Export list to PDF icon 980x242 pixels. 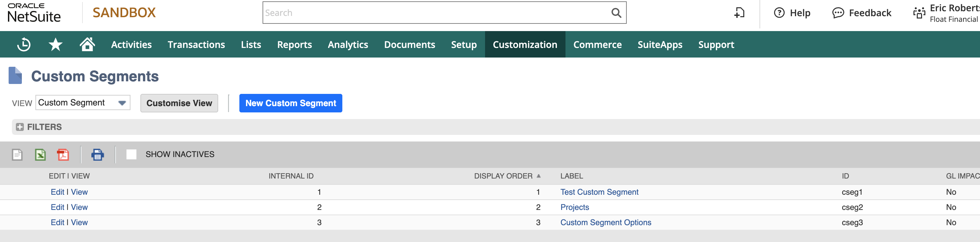(x=63, y=155)
